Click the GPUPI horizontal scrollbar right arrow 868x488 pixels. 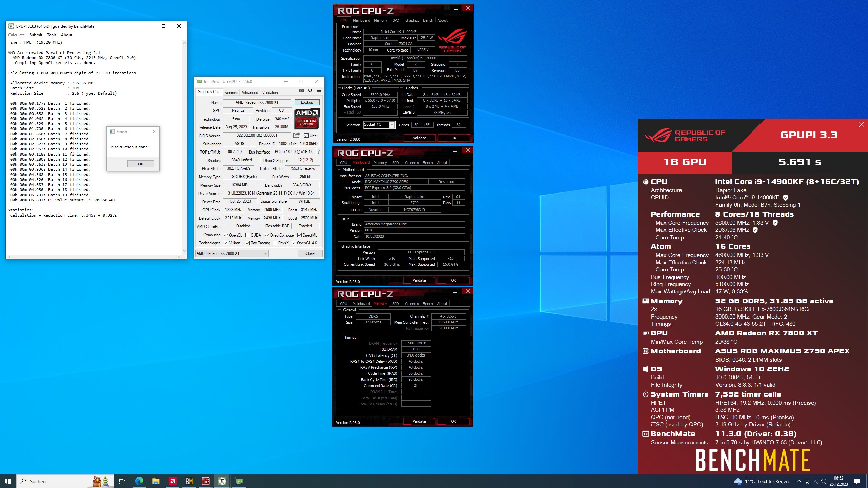click(x=179, y=257)
